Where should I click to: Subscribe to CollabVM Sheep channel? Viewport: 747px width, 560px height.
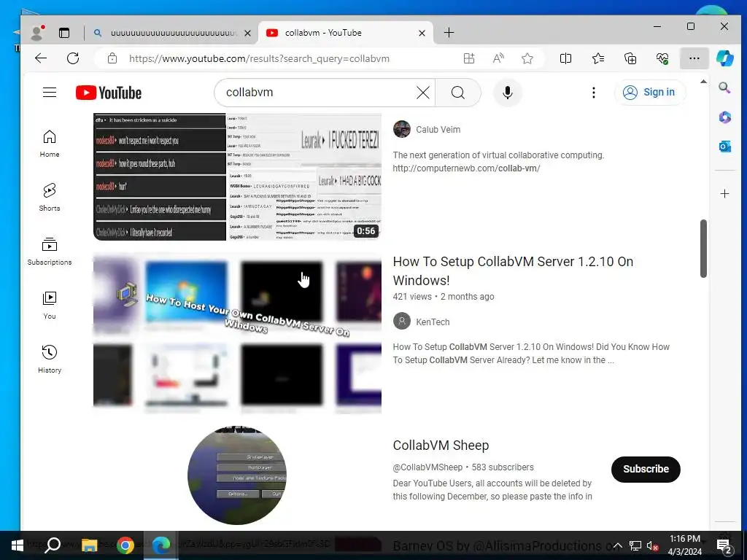[646, 469]
